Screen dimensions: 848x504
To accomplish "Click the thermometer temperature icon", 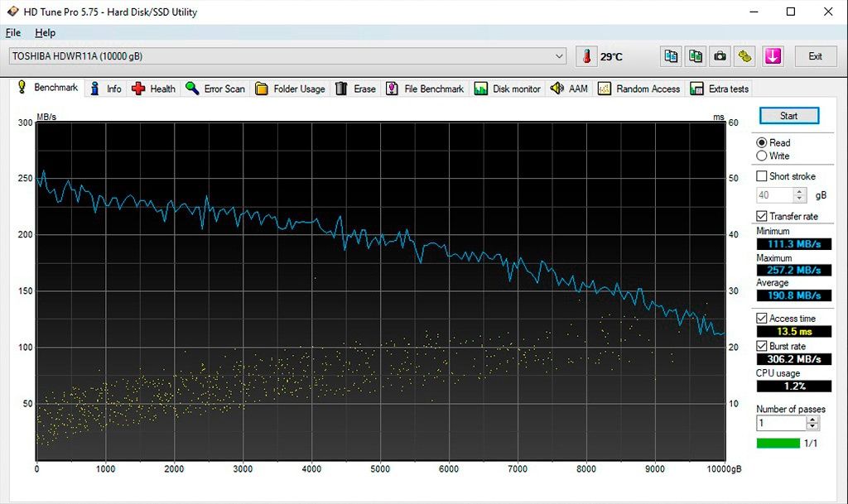I will tap(586, 56).
